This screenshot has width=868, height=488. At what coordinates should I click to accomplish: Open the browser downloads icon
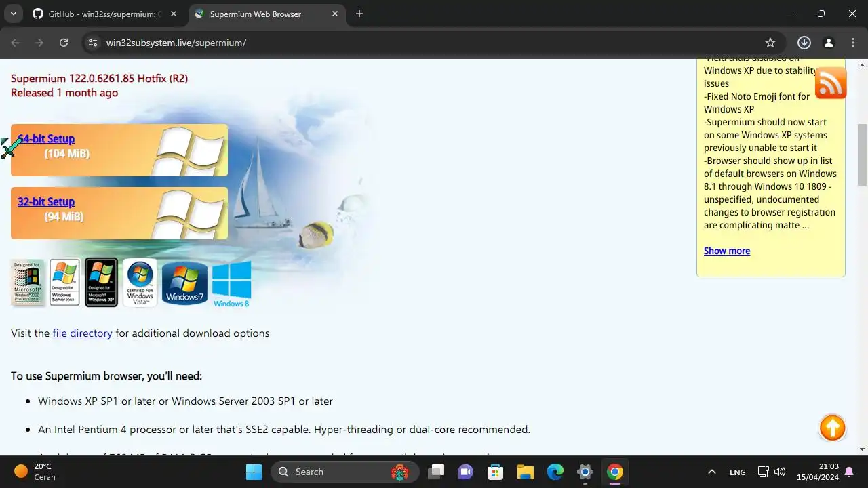[x=804, y=43]
